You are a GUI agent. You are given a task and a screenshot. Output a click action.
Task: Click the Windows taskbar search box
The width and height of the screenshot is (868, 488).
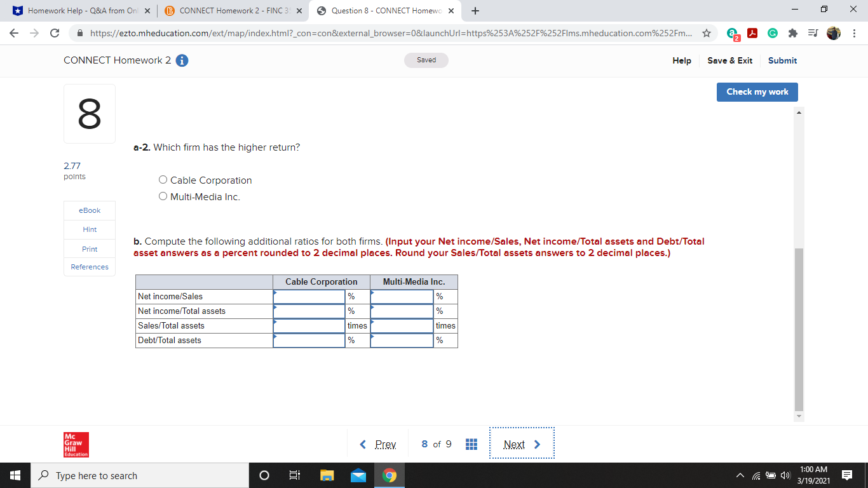139,475
